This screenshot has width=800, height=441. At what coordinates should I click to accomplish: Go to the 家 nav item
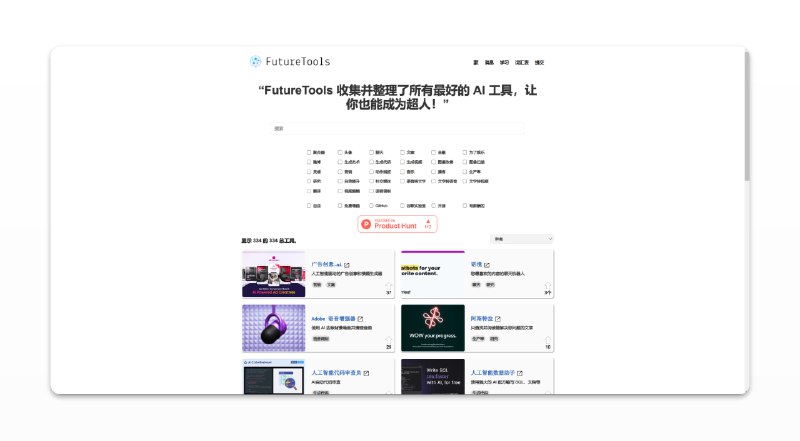476,62
